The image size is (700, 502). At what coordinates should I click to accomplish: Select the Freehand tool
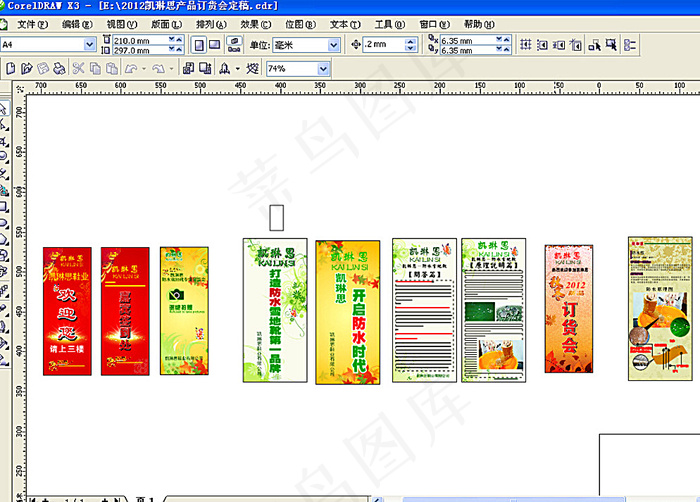point(4,174)
